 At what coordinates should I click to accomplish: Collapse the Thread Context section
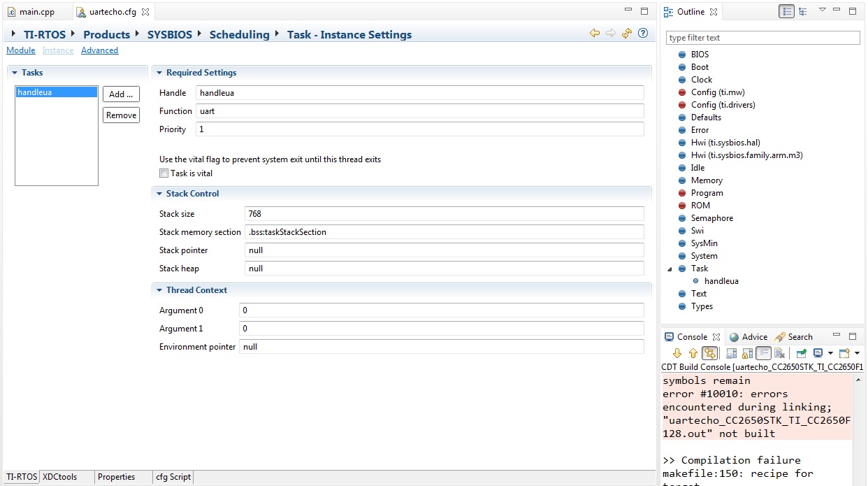pyautogui.click(x=159, y=290)
